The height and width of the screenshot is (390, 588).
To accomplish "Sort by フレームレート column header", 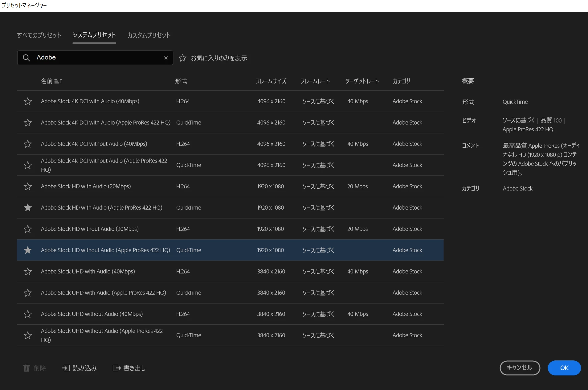I will pyautogui.click(x=315, y=81).
